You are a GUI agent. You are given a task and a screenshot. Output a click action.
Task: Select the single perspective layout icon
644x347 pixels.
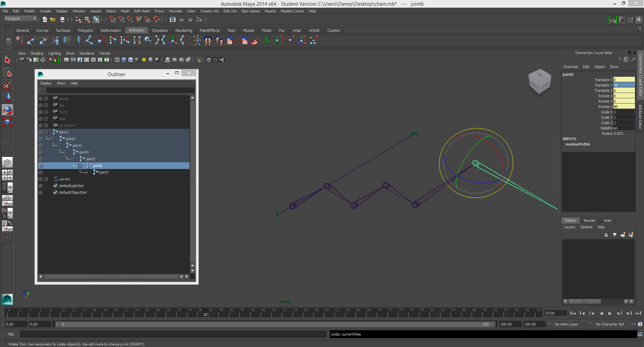[x=7, y=163]
